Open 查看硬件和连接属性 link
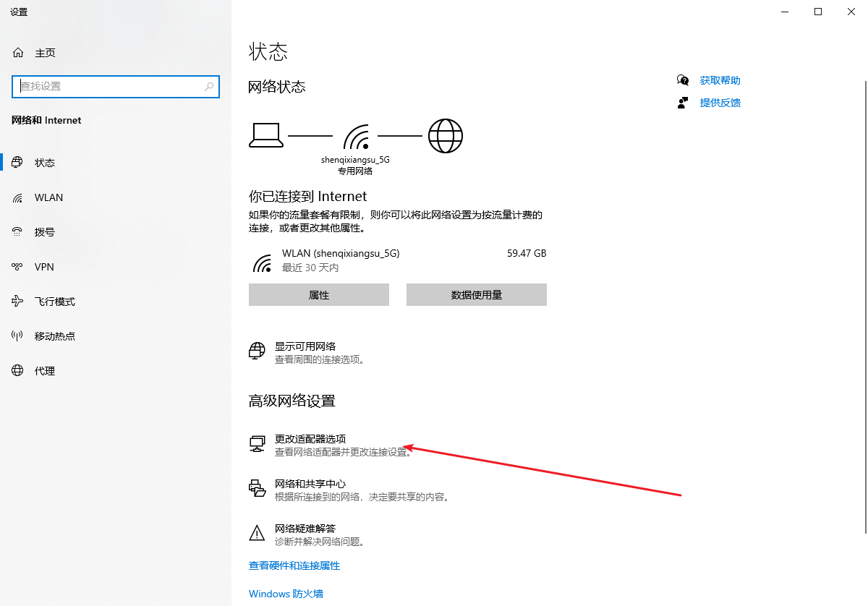Screen dimensions: 868x606 tap(294, 566)
